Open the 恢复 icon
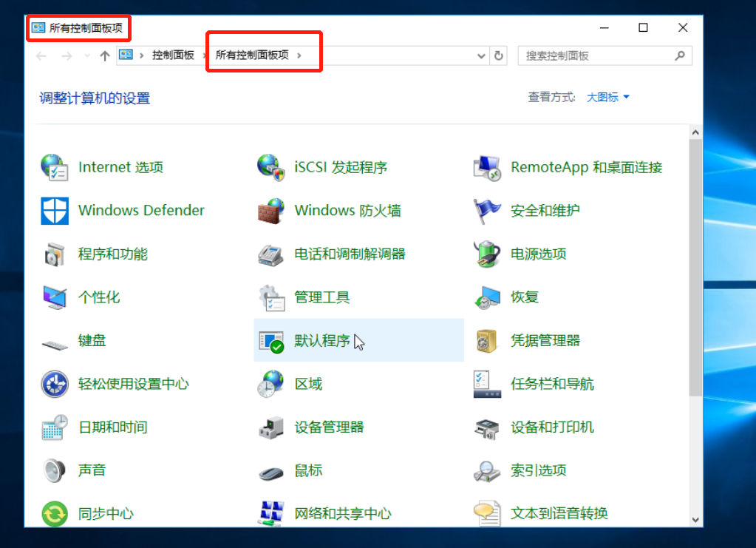Image resolution: width=756 pixels, height=548 pixels. [x=487, y=297]
